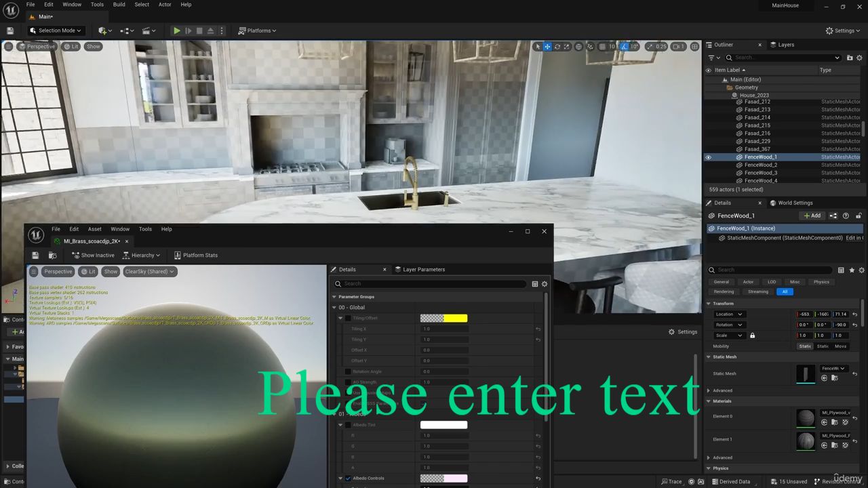Click the camera speed icon in viewport
This screenshot has width=868, height=488.
click(x=678, y=47)
